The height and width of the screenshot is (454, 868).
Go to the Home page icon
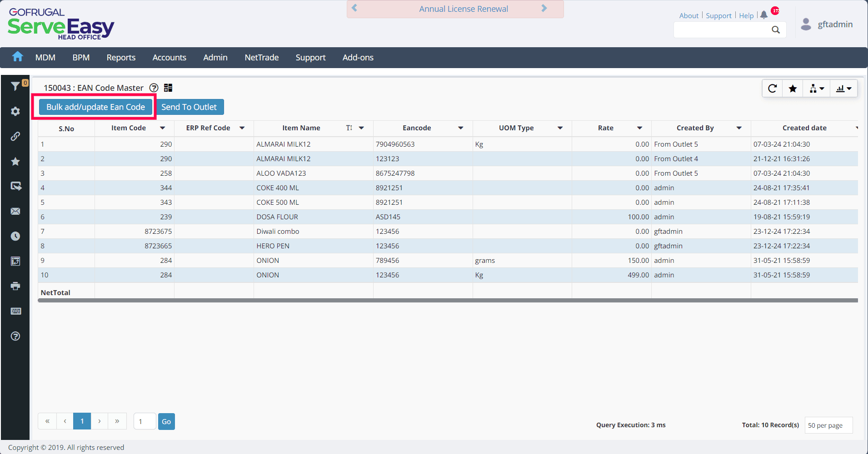click(x=18, y=57)
